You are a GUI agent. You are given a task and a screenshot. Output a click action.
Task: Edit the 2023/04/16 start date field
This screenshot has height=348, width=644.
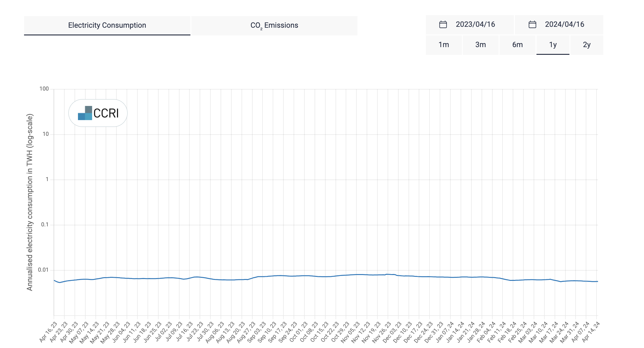(475, 25)
